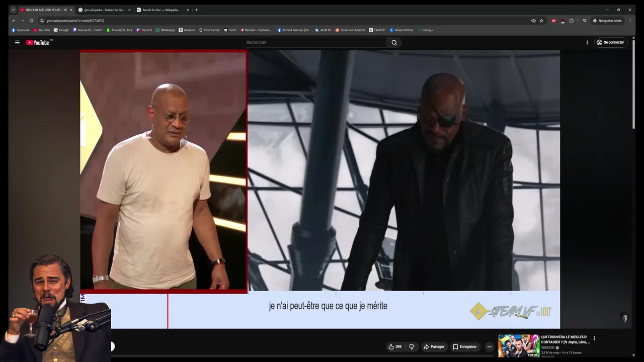Go back with the browser back arrow

pos(14,21)
